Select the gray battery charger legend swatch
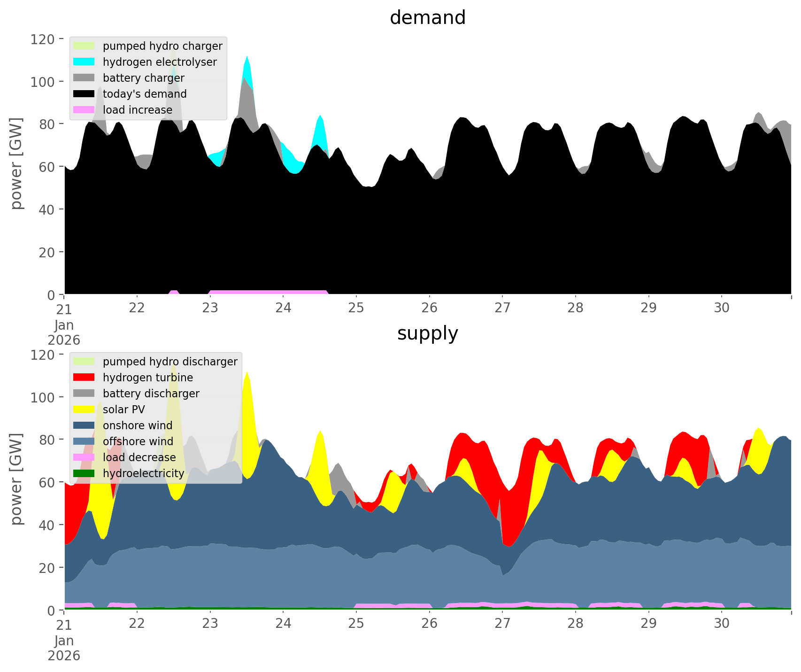801x672 pixels. click(84, 78)
